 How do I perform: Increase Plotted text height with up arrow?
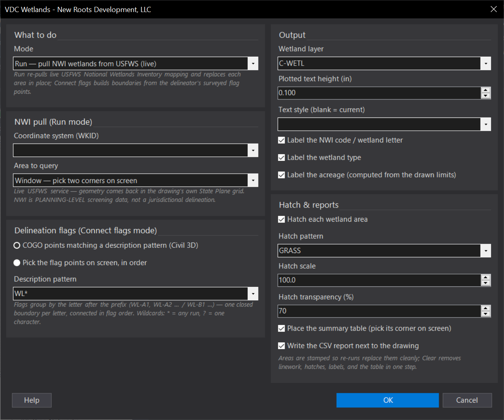[x=486, y=90]
